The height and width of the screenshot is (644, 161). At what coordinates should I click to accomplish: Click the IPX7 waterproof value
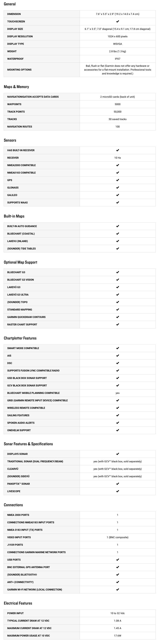pos(117,59)
